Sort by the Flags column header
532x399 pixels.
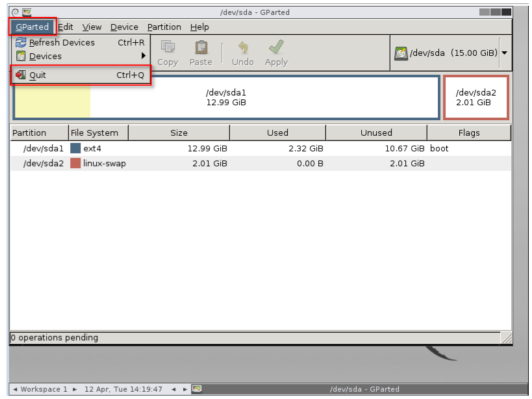click(469, 133)
